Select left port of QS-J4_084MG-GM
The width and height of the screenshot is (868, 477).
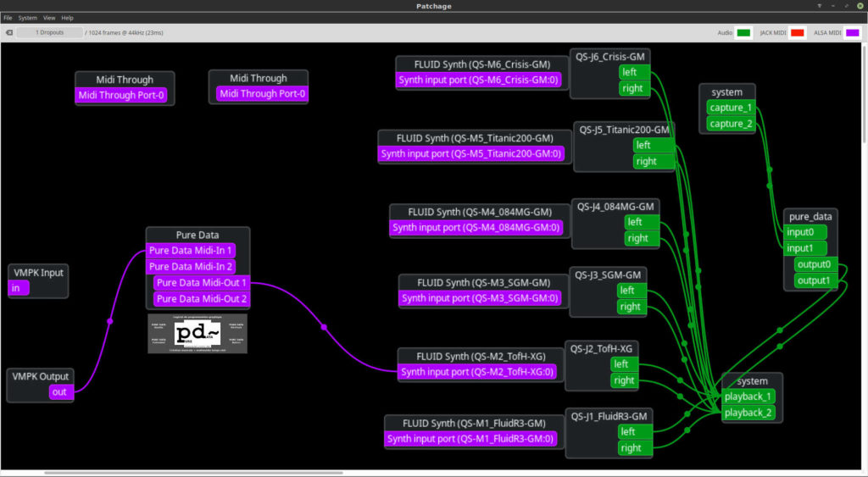point(642,222)
